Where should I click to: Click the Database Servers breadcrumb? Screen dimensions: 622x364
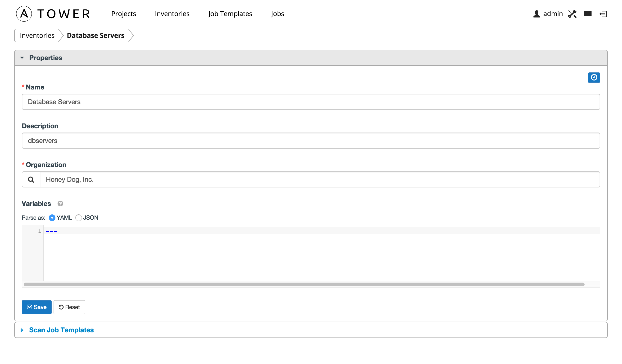pos(96,36)
